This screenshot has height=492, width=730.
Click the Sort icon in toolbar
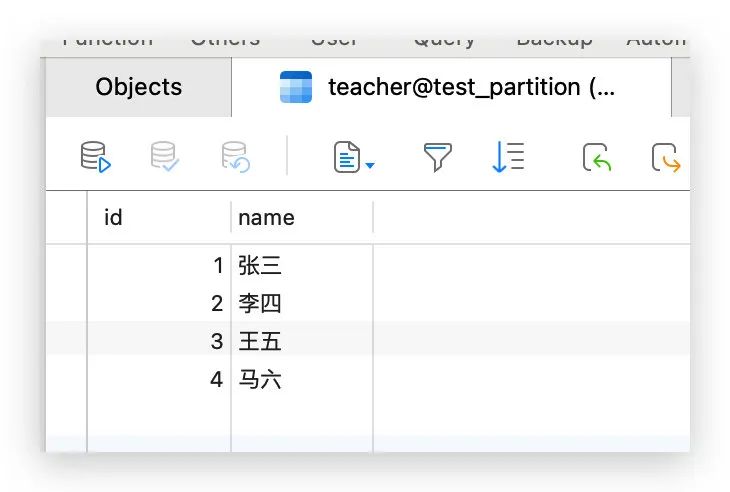(508, 157)
